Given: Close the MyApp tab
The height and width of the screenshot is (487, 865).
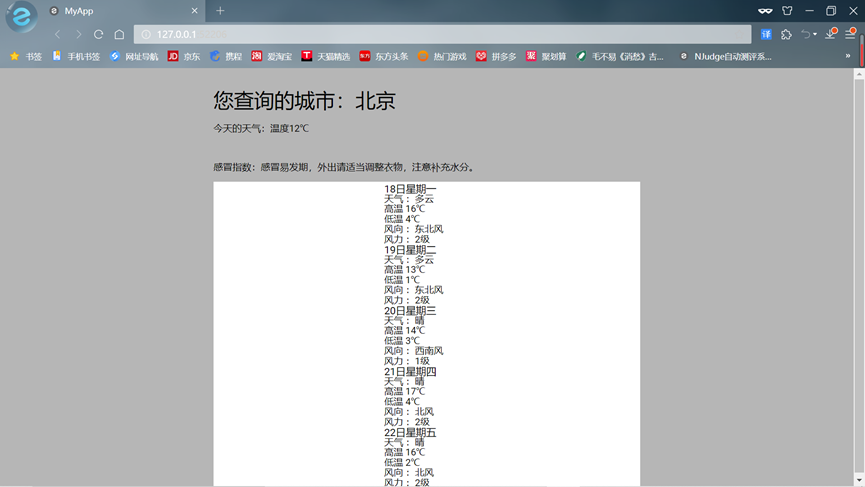Looking at the screenshot, I should coord(194,11).
